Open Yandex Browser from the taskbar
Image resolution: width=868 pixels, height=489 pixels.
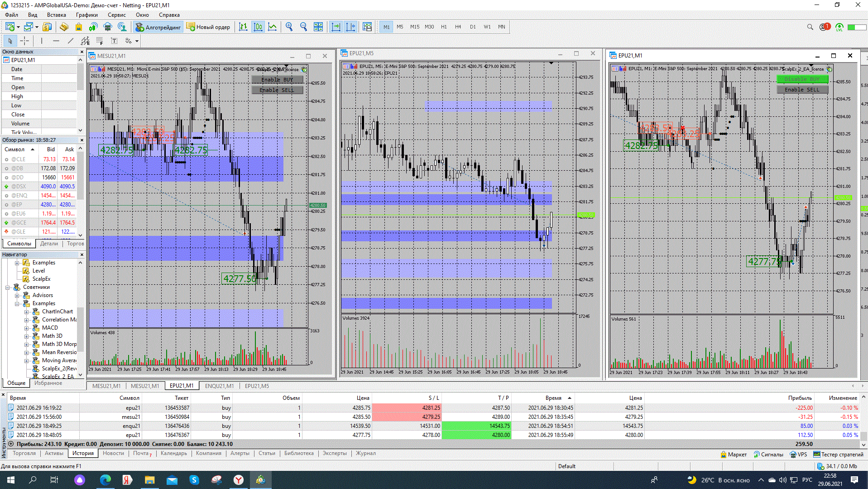(x=238, y=480)
